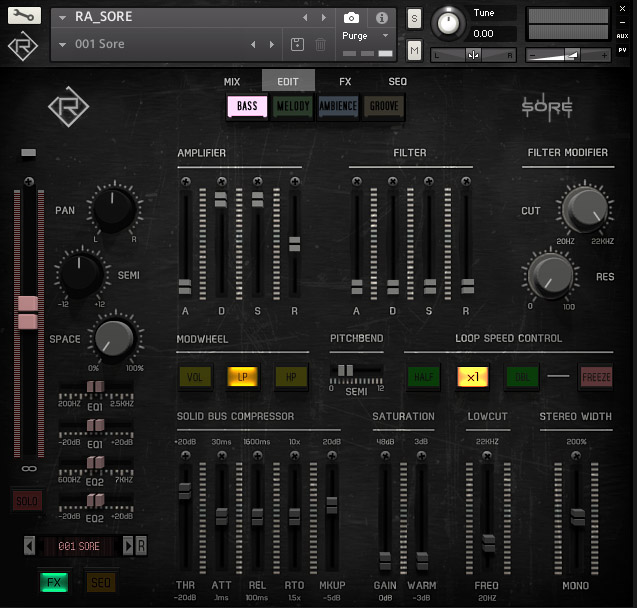Image resolution: width=637 pixels, height=608 pixels.
Task: Click Saturation WARM plus icon
Action: coord(422,456)
